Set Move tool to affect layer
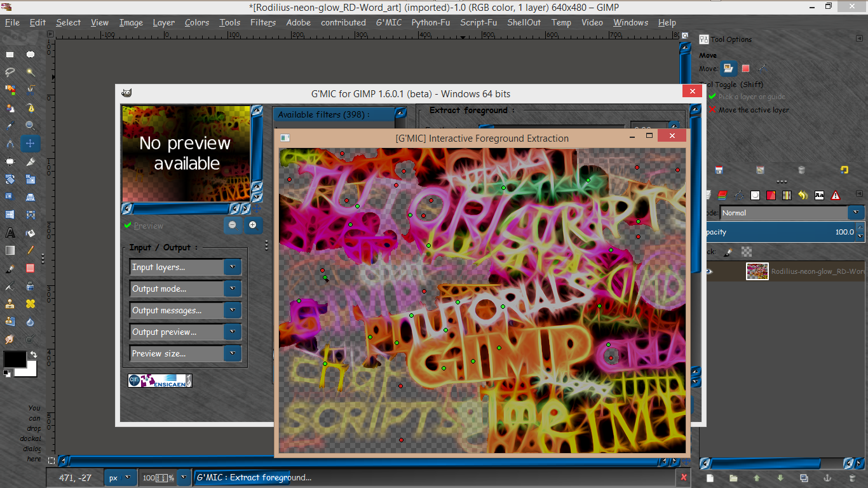This screenshot has width=868, height=488. 728,69
